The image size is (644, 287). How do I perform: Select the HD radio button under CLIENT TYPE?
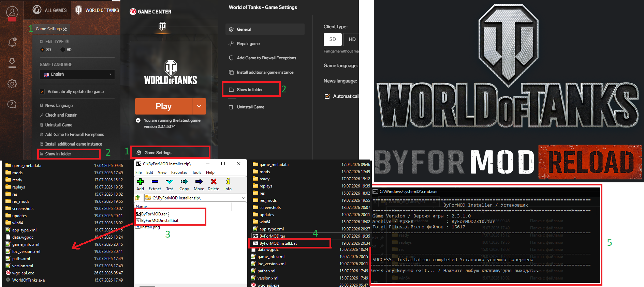[63, 50]
